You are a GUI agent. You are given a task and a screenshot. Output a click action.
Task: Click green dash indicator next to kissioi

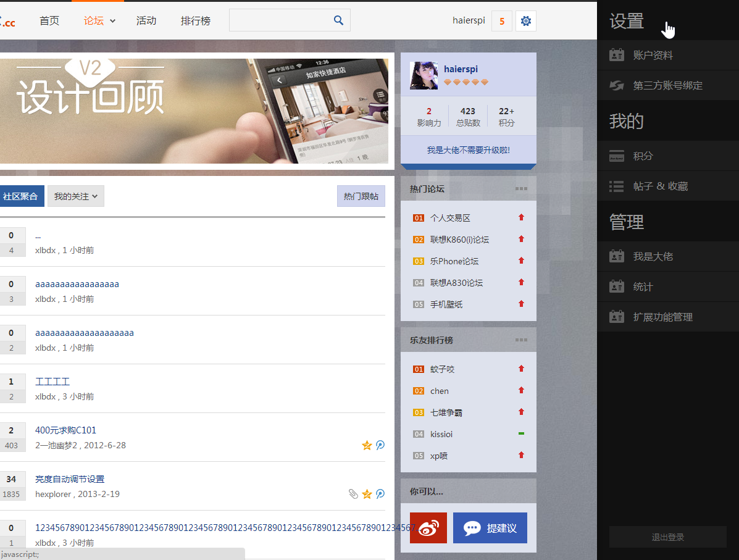point(521,433)
